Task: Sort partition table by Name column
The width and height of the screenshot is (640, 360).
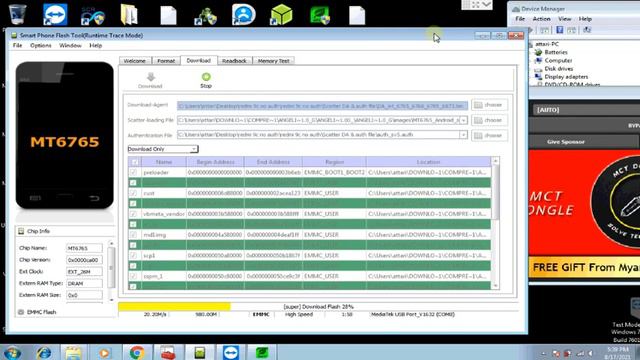Action: (163, 162)
